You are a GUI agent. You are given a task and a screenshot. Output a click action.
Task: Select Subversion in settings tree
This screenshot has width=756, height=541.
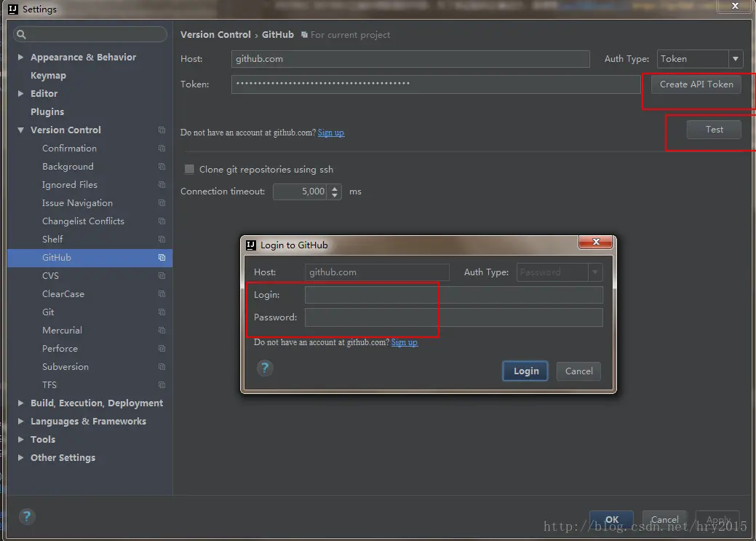pos(65,367)
